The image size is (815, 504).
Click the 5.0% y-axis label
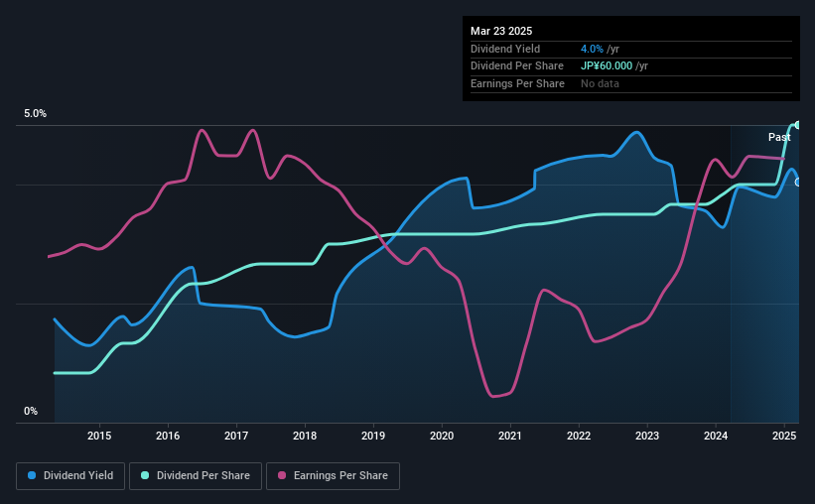(x=35, y=114)
